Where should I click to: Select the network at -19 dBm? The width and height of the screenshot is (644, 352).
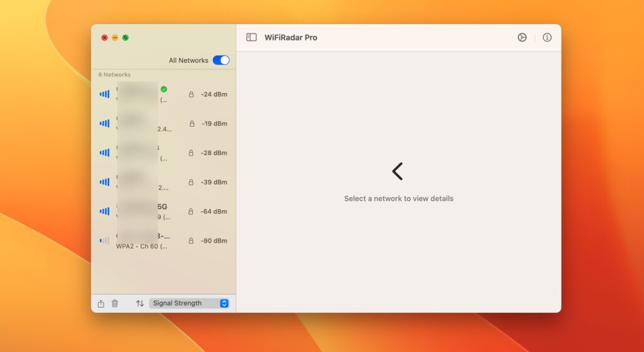tap(164, 123)
